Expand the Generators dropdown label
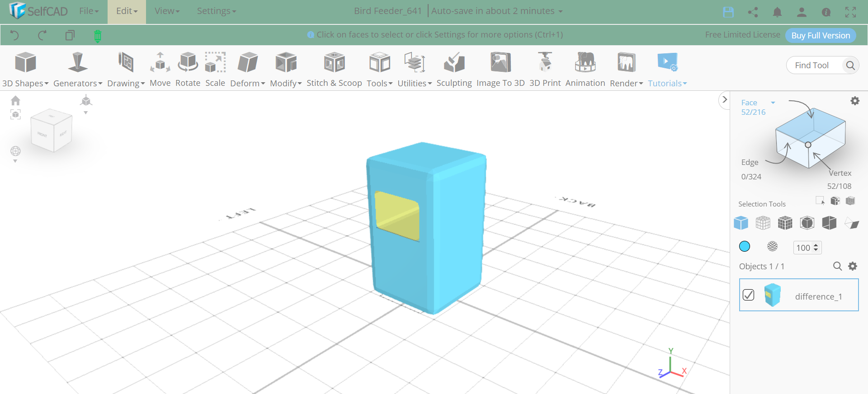The width and height of the screenshot is (868, 394). pos(78,84)
